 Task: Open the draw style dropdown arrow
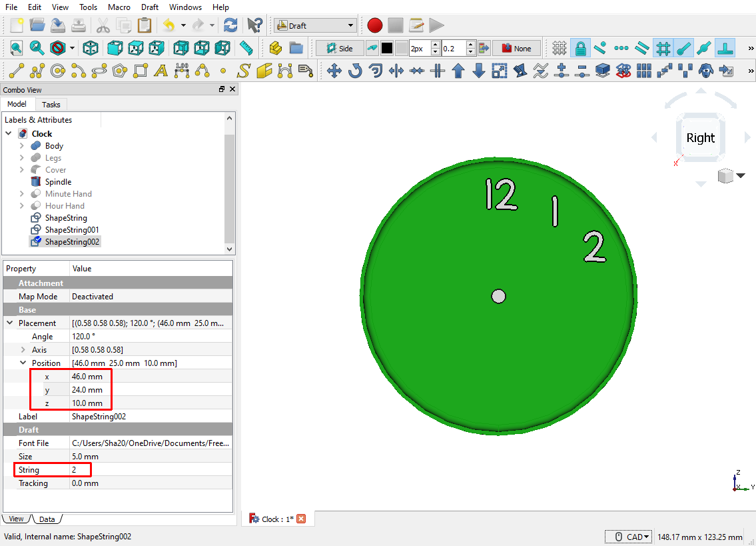(x=72, y=48)
